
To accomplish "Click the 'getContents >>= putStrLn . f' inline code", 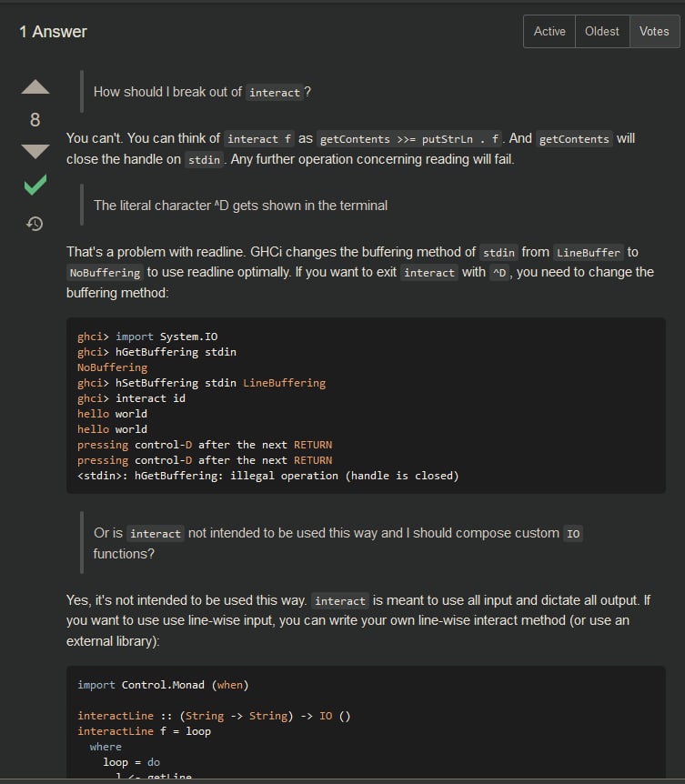I will [x=409, y=138].
